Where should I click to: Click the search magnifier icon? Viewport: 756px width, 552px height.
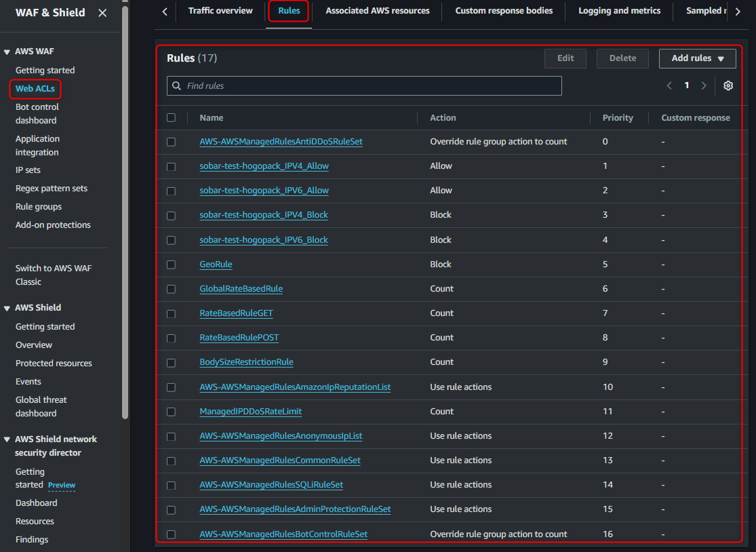(177, 86)
